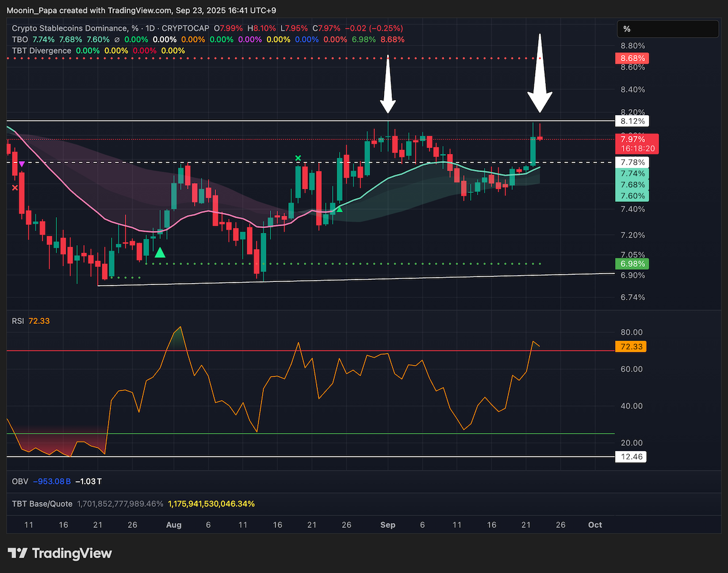Click the orange 72.33 RSI value label

631,347
